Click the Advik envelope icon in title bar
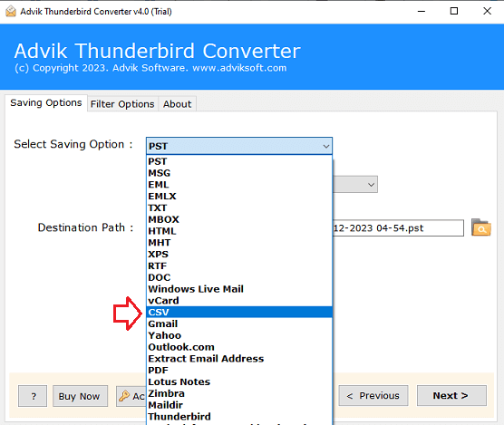 pos(11,11)
